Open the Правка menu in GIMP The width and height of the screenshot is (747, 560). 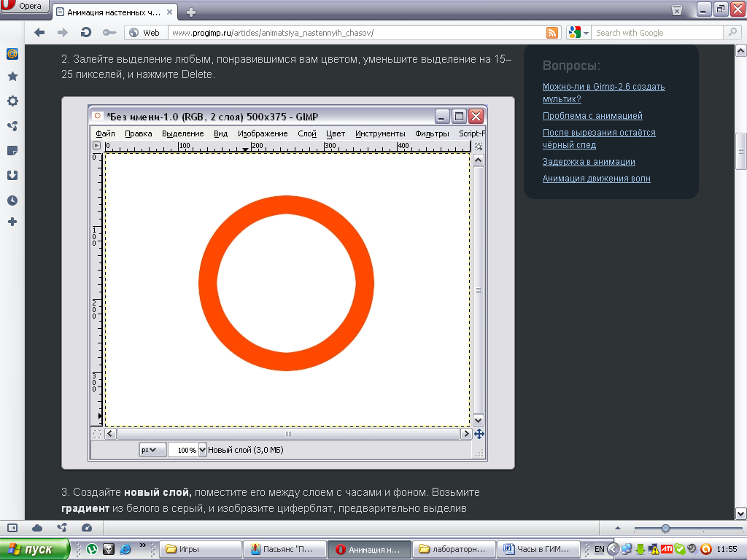138,133
